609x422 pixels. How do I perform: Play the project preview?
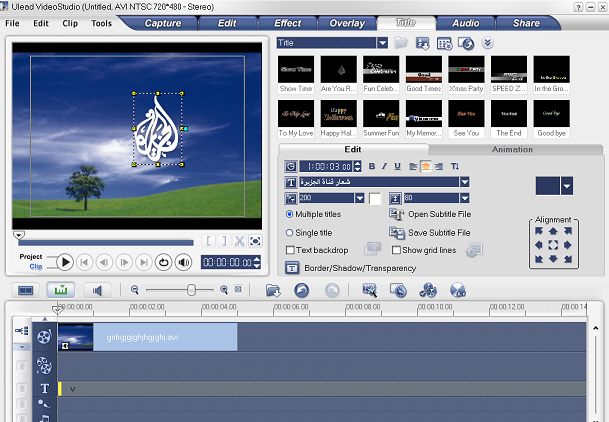click(65, 263)
